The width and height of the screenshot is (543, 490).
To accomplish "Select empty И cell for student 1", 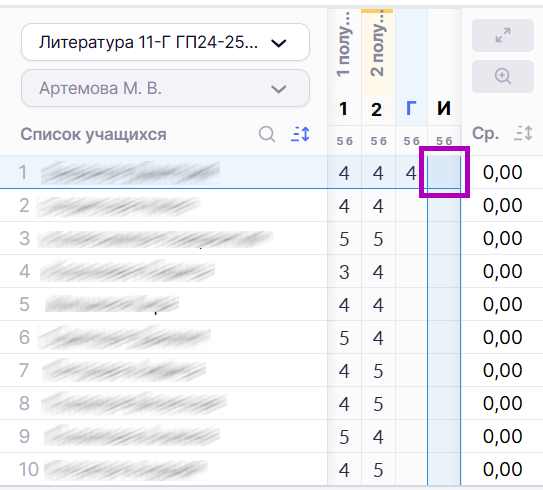I will pyautogui.click(x=444, y=172).
